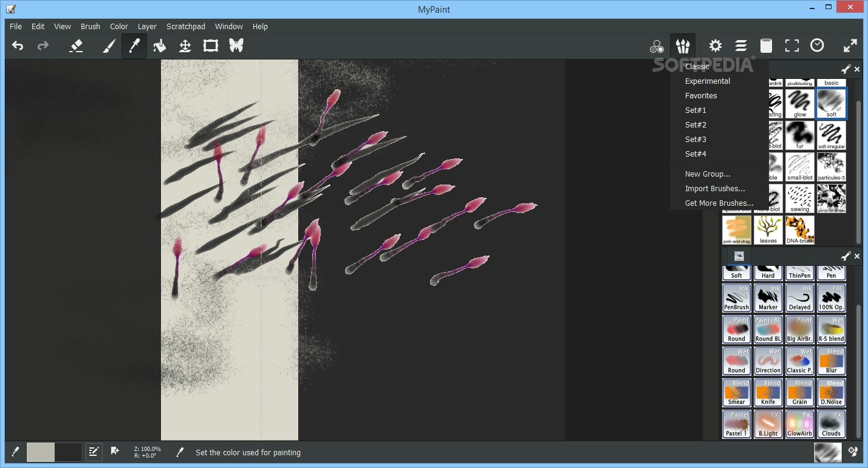Select the currently highlighted soft brush preset
868x468 pixels.
pyautogui.click(x=831, y=103)
